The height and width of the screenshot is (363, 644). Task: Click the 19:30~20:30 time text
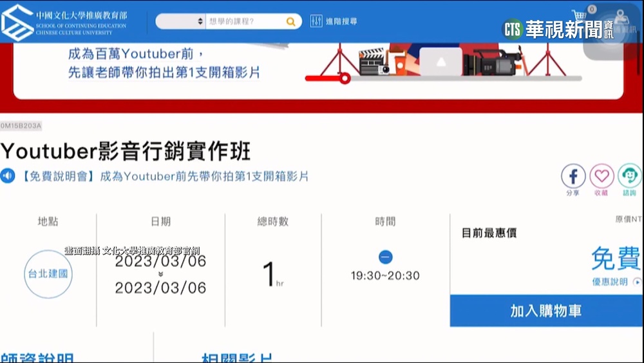coord(385,276)
